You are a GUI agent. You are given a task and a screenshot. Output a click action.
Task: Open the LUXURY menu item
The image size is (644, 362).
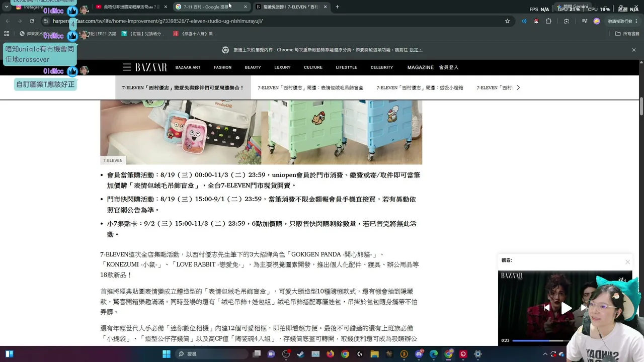282,67
